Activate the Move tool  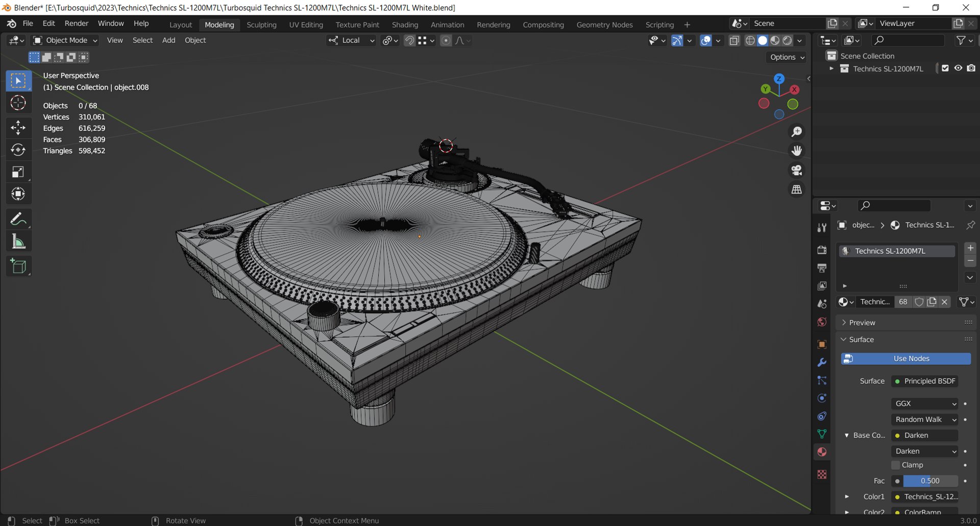click(18, 127)
